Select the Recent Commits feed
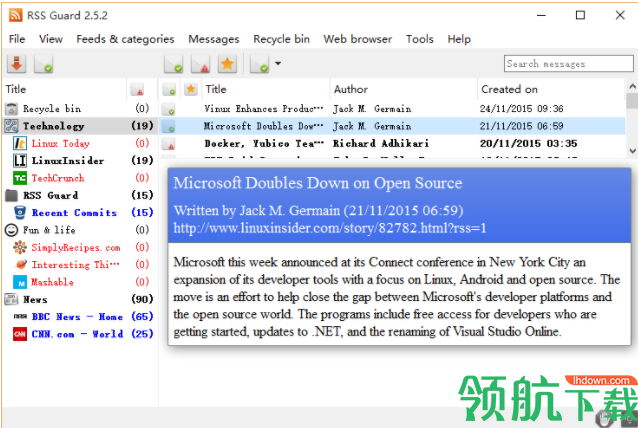Viewport: 638px width, 428px height. pos(80,212)
